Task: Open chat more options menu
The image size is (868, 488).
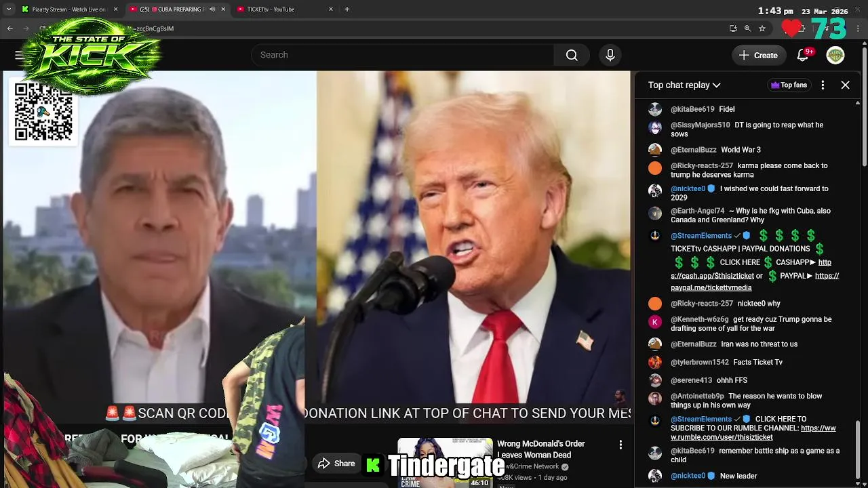Action: coord(823,85)
